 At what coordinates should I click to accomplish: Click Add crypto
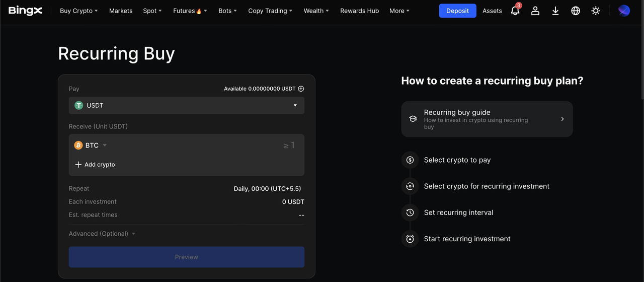95,165
